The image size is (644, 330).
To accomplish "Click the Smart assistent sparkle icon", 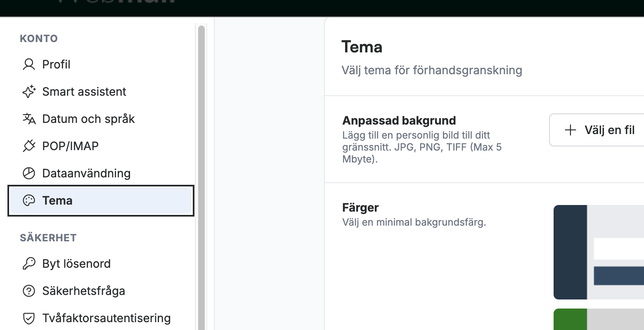I will [x=29, y=92].
